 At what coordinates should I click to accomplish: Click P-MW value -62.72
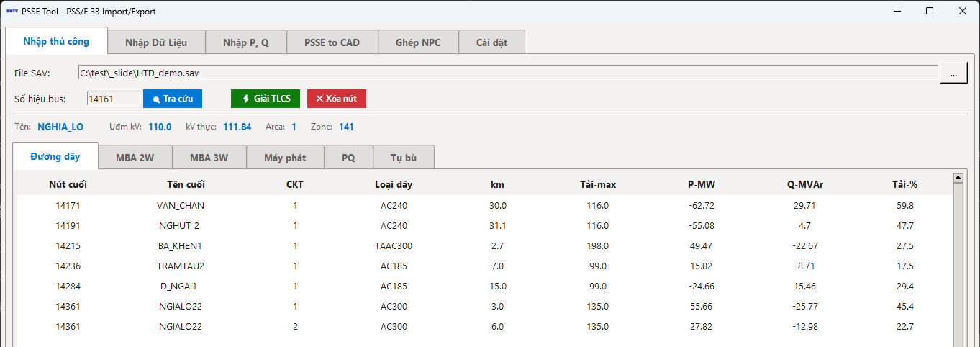coord(702,205)
